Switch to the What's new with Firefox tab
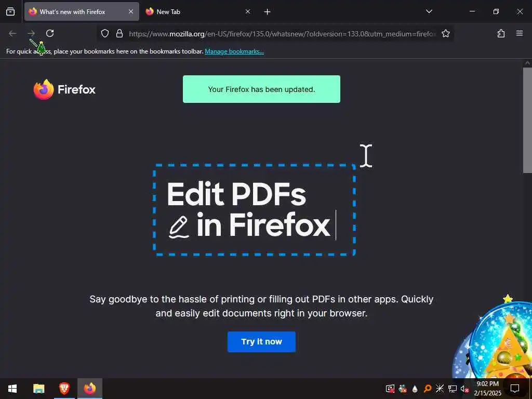The width and height of the screenshot is (532, 399). 82,11
